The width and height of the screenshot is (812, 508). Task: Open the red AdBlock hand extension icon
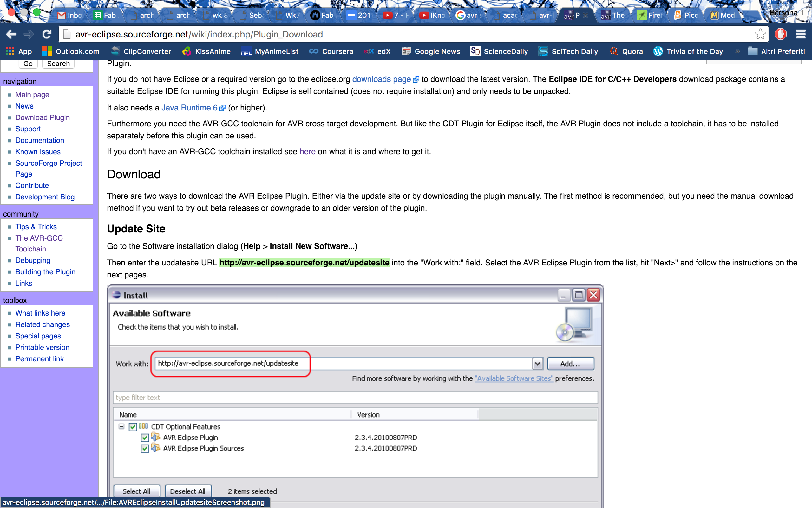[x=781, y=34]
